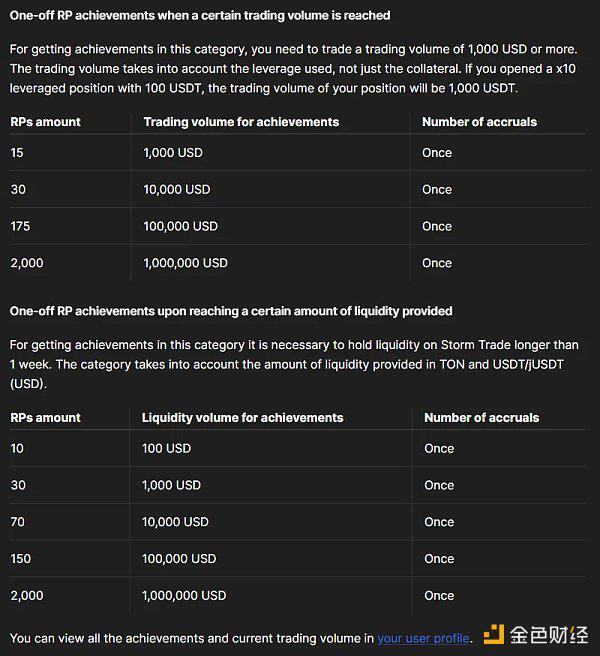Click the Jinse Finance watermark Chinese text

(549, 635)
